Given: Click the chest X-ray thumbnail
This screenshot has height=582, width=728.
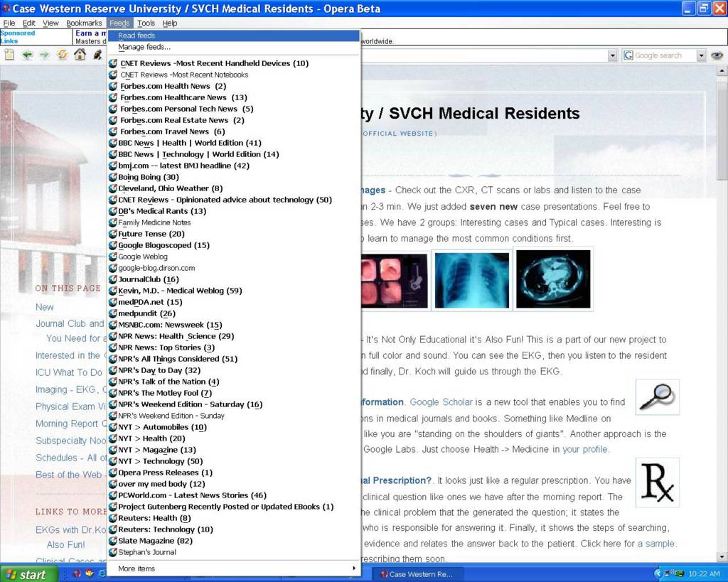Looking at the screenshot, I should 472,279.
